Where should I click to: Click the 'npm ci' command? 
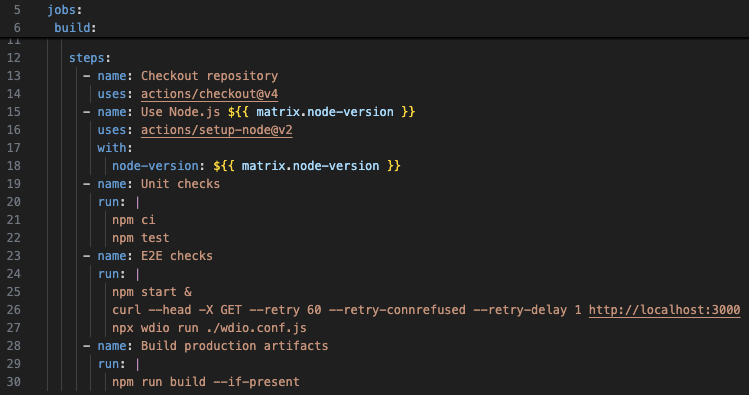[x=134, y=220]
